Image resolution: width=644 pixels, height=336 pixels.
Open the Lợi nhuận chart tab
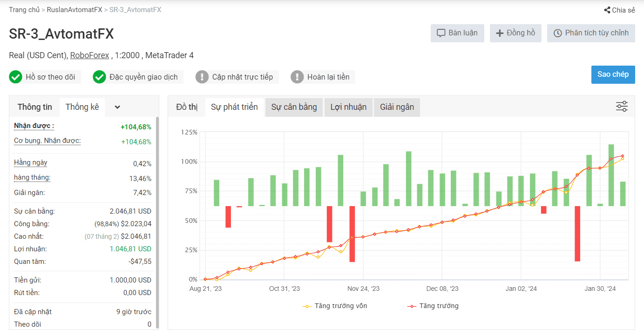click(348, 107)
